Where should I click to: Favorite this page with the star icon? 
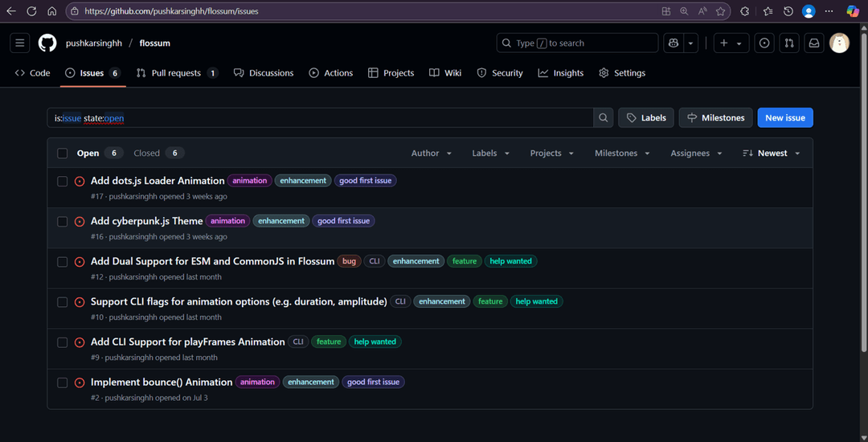coord(720,11)
